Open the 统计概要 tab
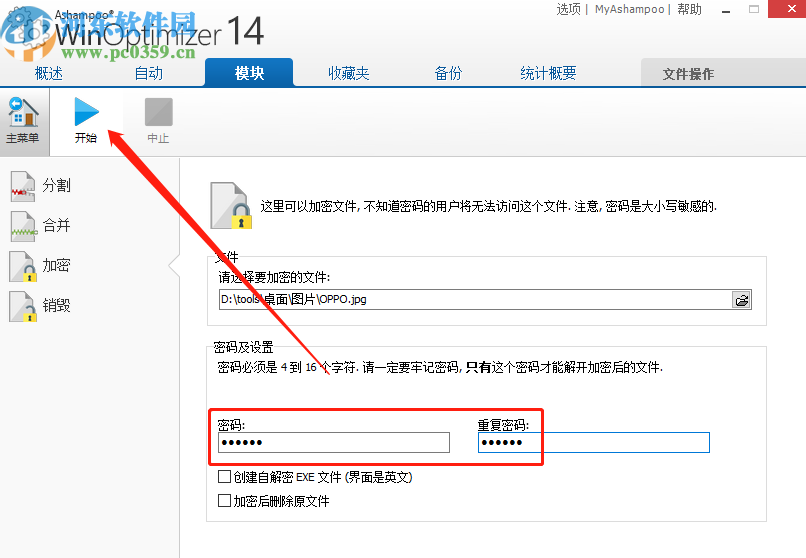806x558 pixels. pos(548,73)
